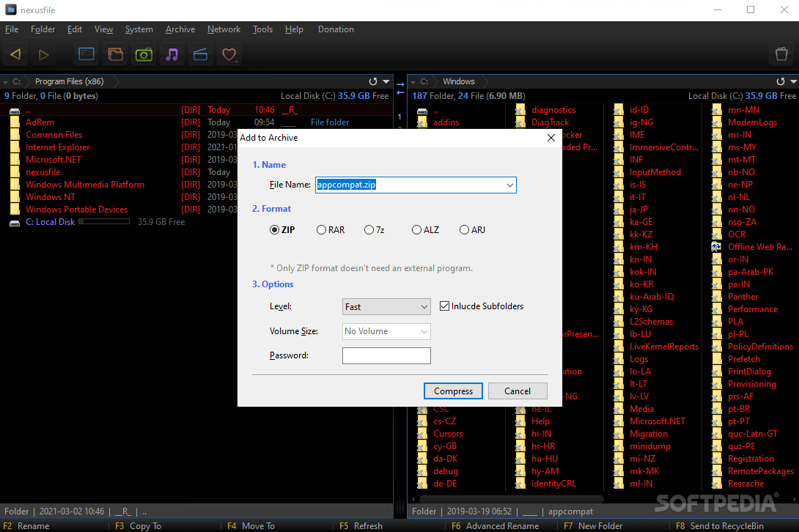This screenshot has width=799, height=532.
Task: Refresh the left Program Files panel
Action: [373, 81]
